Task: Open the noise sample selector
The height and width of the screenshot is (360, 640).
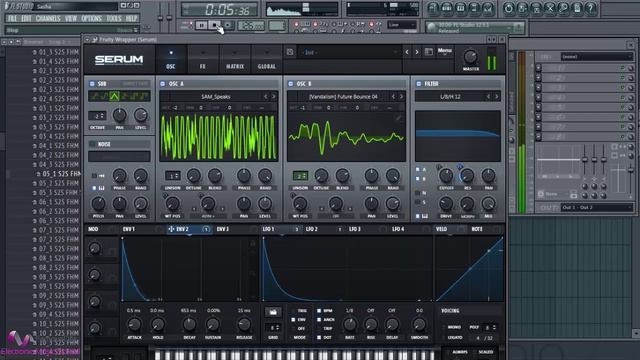Action: [x=119, y=156]
